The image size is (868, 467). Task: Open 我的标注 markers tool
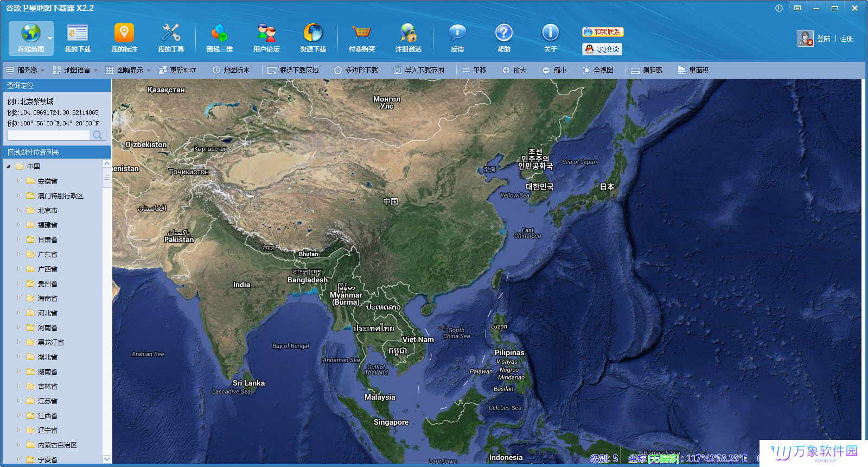pyautogui.click(x=124, y=38)
